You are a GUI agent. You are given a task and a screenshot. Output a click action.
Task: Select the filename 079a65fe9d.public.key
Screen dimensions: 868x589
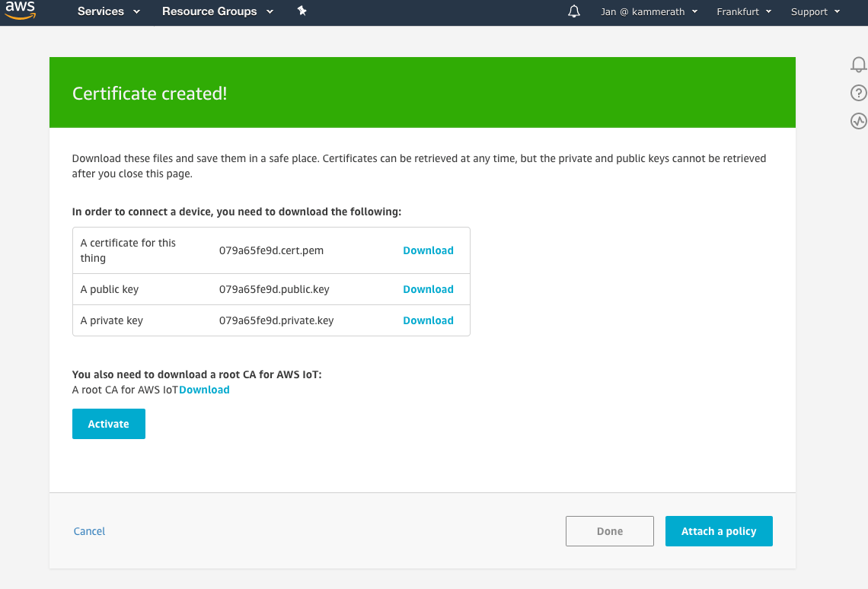(x=274, y=289)
